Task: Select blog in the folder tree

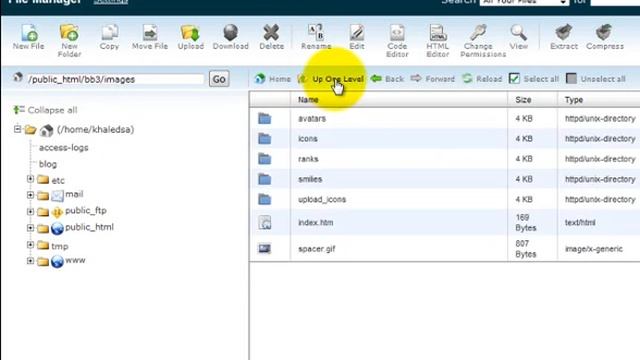Action: click(48, 164)
